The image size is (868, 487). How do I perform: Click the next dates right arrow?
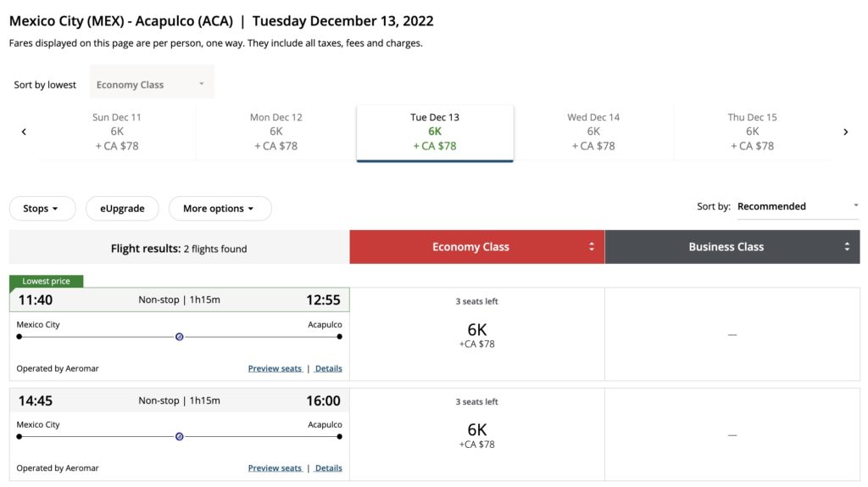click(x=845, y=132)
